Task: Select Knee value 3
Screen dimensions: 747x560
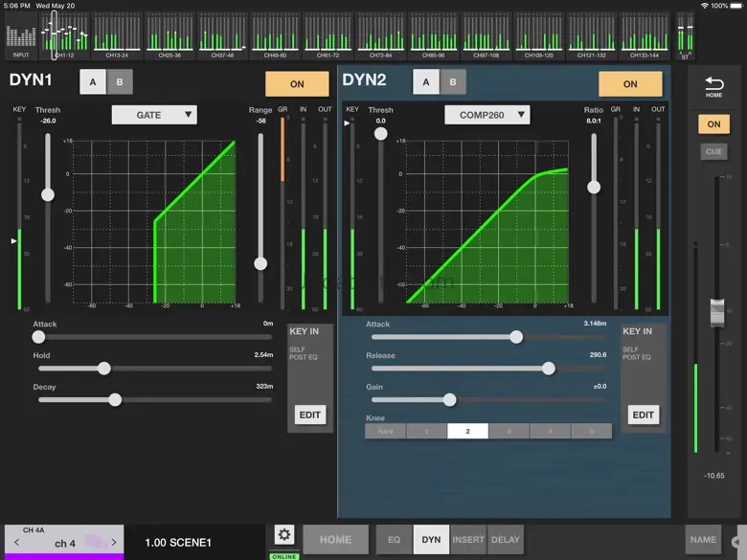Action: 509,432
